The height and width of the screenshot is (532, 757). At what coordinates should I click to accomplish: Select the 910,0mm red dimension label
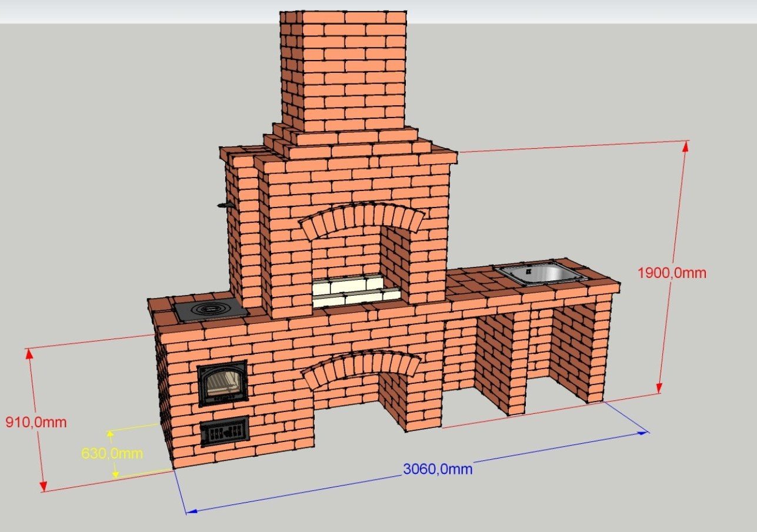(35, 422)
